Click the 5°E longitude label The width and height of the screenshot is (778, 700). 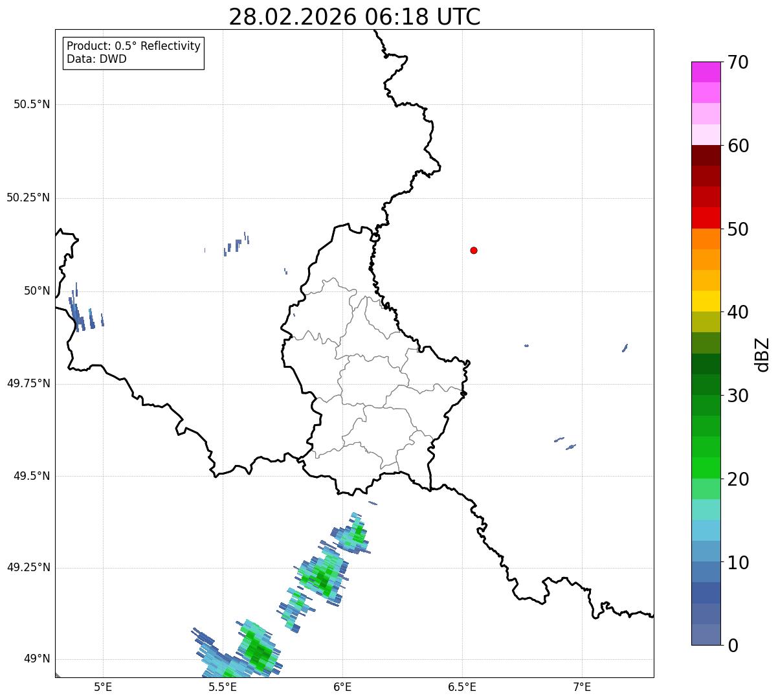coord(103,687)
